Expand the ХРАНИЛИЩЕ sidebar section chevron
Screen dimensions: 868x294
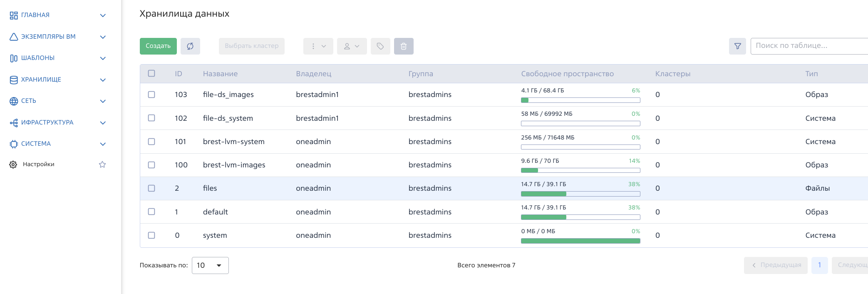tap(103, 80)
